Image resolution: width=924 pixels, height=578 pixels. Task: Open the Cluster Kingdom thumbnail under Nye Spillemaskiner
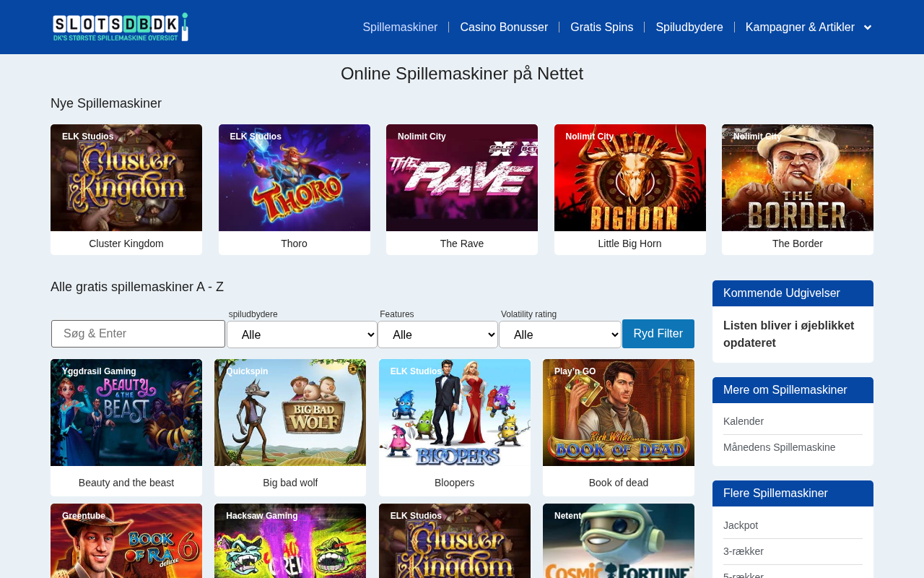coord(126,178)
